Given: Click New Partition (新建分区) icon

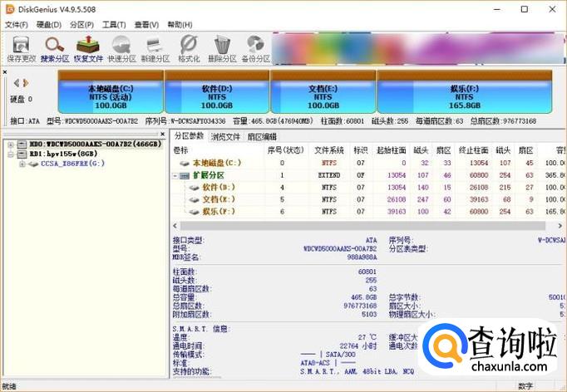Looking at the screenshot, I should pos(155,49).
